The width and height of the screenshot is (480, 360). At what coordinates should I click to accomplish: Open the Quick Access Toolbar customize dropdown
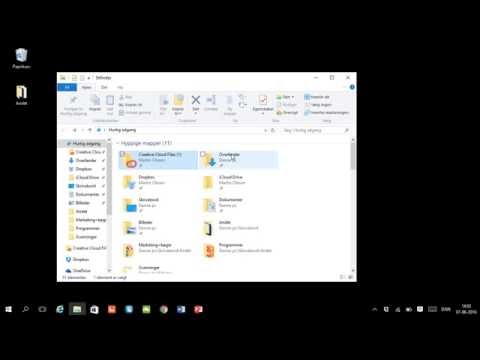click(x=89, y=78)
